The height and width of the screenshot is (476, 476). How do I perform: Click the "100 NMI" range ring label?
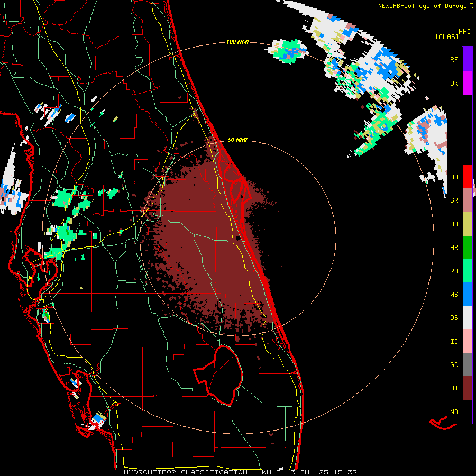point(237,42)
